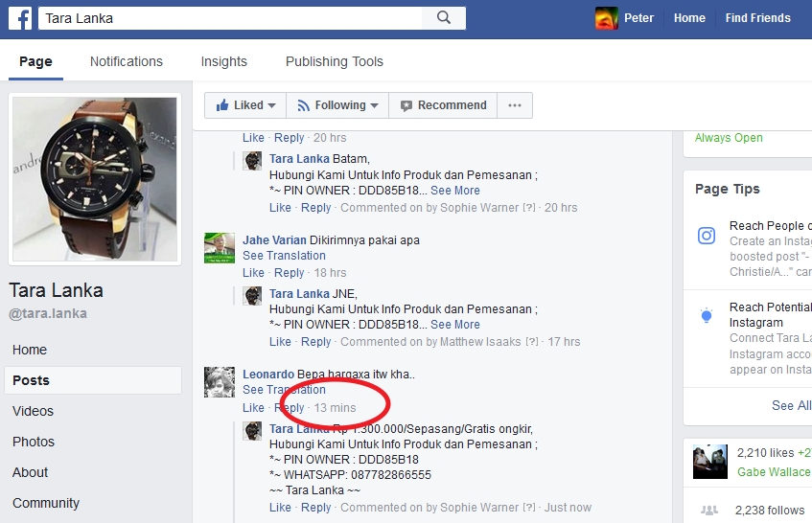The height and width of the screenshot is (523, 812).
Task: Select Videos in left sidebar
Action: [34, 411]
